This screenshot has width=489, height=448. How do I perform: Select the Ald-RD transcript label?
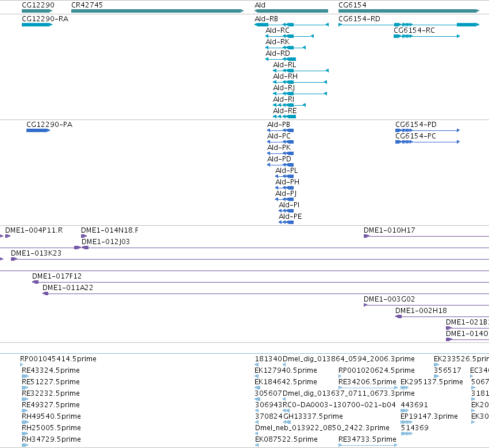tap(278, 53)
